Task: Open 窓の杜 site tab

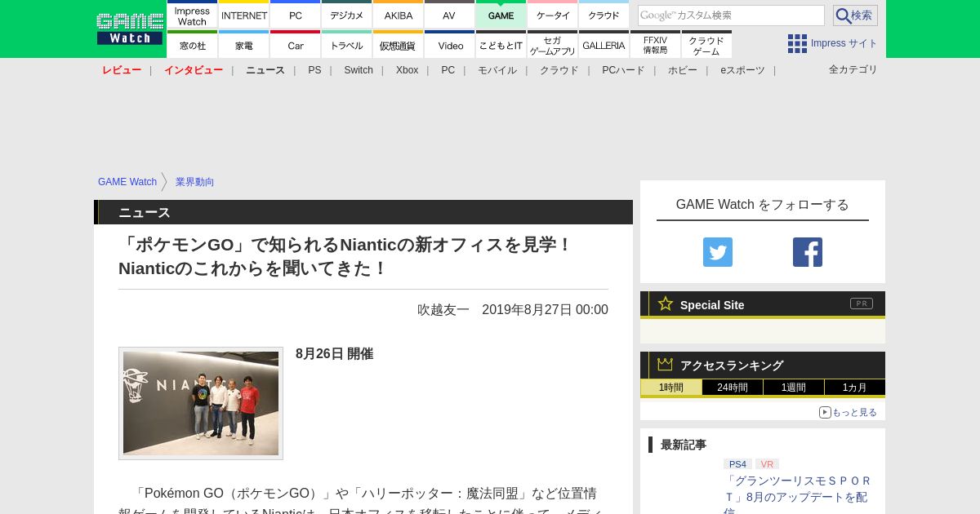Action: coord(192,45)
